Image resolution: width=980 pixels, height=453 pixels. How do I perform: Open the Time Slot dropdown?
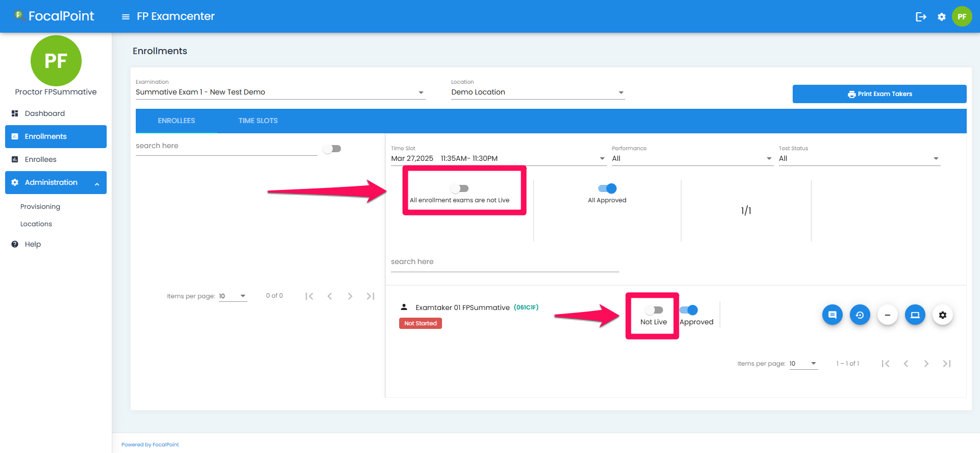click(x=498, y=159)
